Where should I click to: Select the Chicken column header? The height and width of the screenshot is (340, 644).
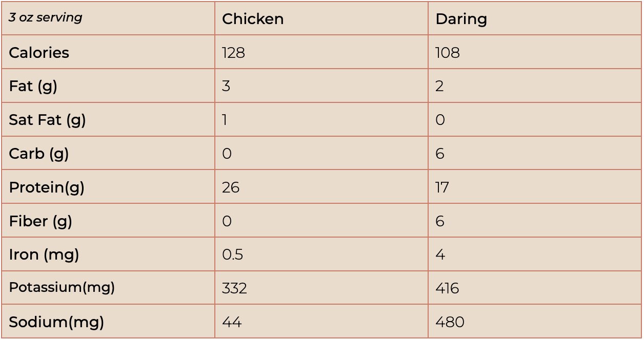253,19
